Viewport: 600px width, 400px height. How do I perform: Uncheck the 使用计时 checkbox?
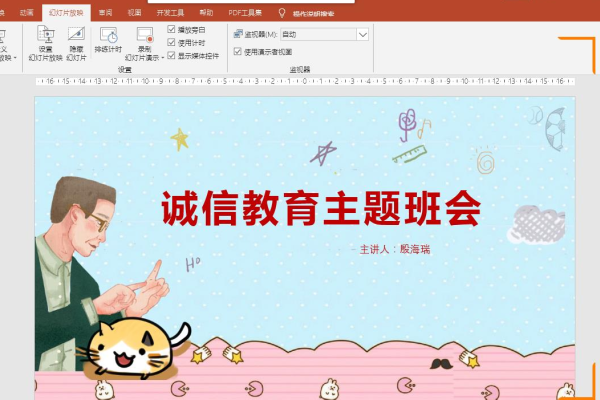tap(170, 43)
